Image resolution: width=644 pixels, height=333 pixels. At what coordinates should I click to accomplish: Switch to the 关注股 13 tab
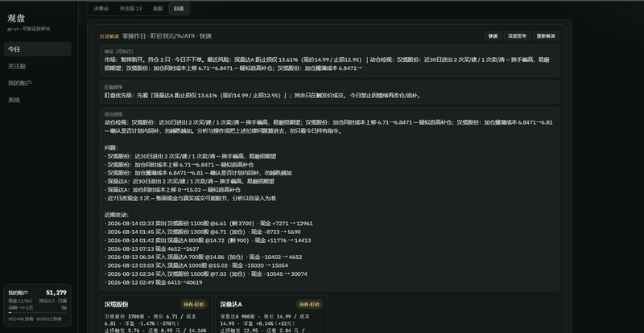[130, 9]
